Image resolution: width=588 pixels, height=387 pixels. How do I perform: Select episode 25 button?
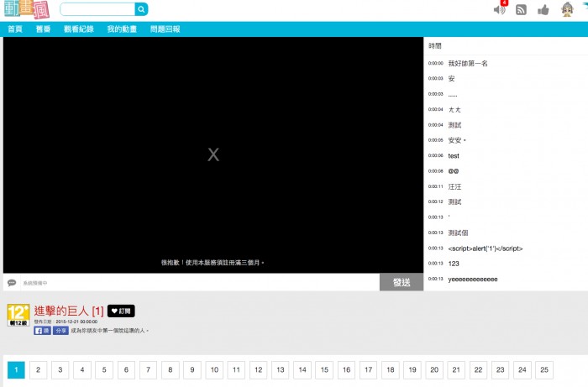click(544, 370)
